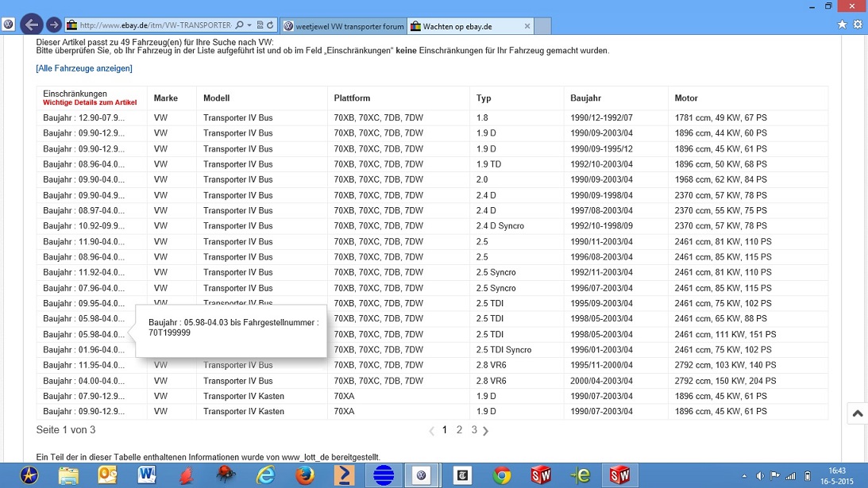Open File Explorer from the taskbar
This screenshot has height=488, width=868.
tap(68, 475)
